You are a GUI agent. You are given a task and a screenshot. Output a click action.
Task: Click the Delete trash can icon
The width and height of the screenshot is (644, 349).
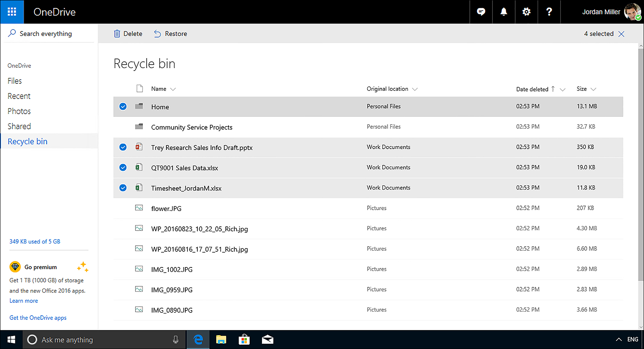point(117,34)
